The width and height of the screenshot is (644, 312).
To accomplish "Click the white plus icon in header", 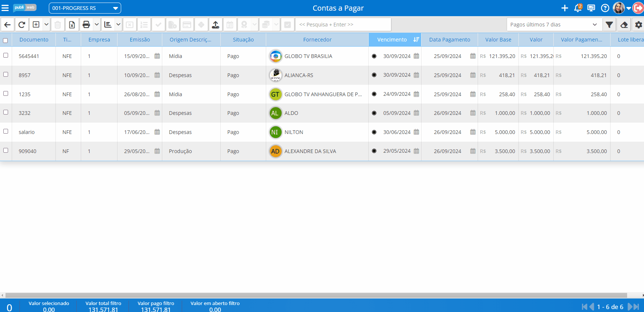I will (x=565, y=8).
